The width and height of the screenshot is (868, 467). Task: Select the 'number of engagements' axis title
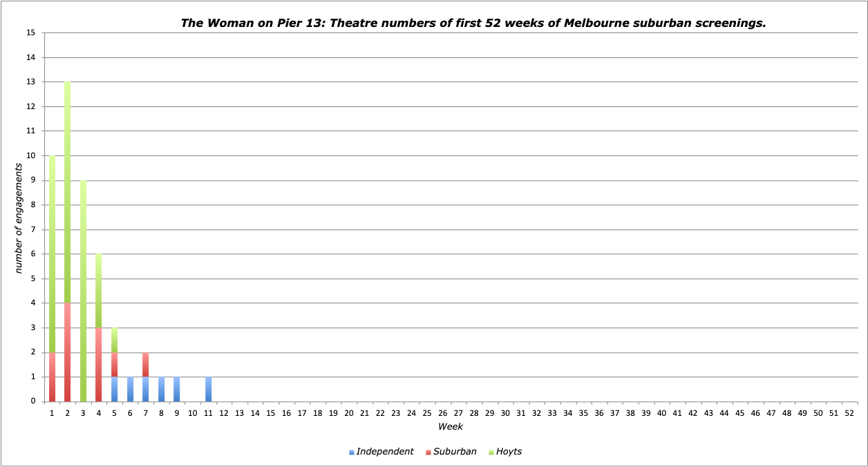click(x=19, y=222)
